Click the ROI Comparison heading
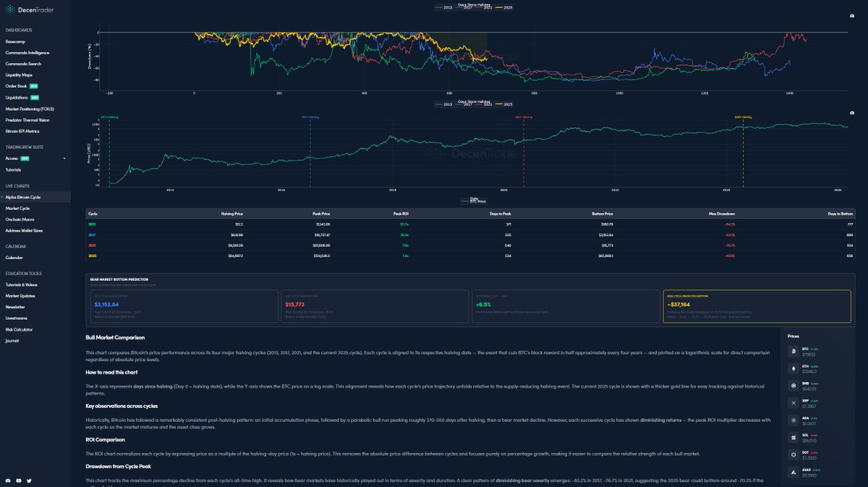 (104, 439)
